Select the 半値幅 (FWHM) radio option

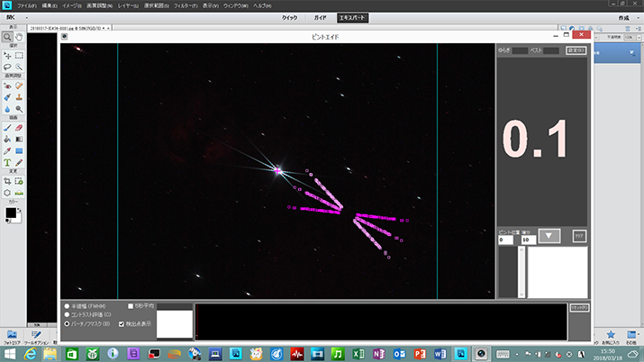pos(67,306)
